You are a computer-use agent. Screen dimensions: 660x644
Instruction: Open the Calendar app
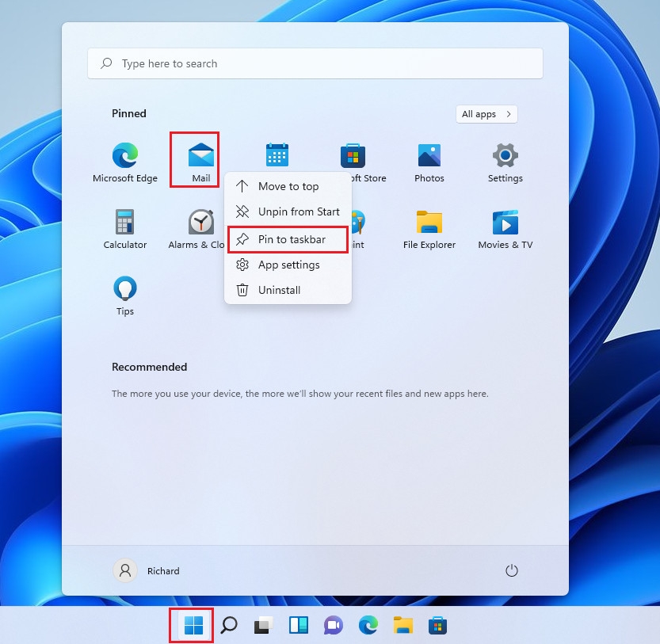(277, 155)
